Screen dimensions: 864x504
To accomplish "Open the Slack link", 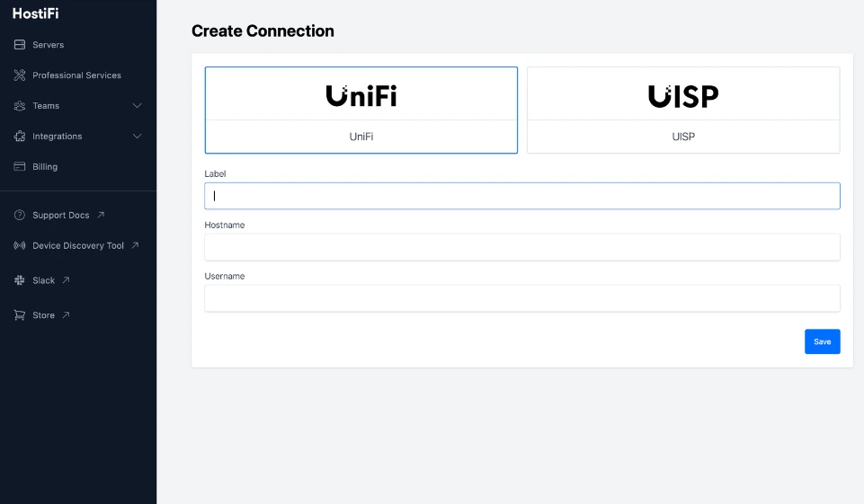I will point(43,280).
